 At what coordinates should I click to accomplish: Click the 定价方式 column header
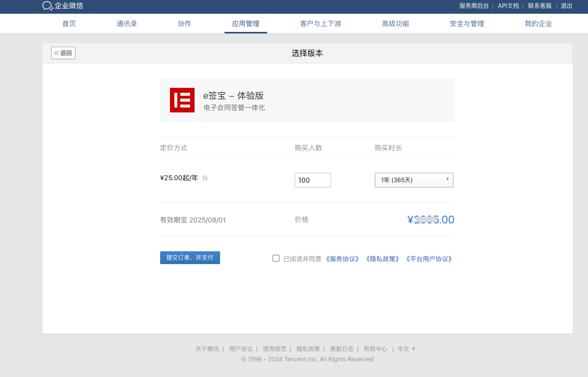[174, 148]
